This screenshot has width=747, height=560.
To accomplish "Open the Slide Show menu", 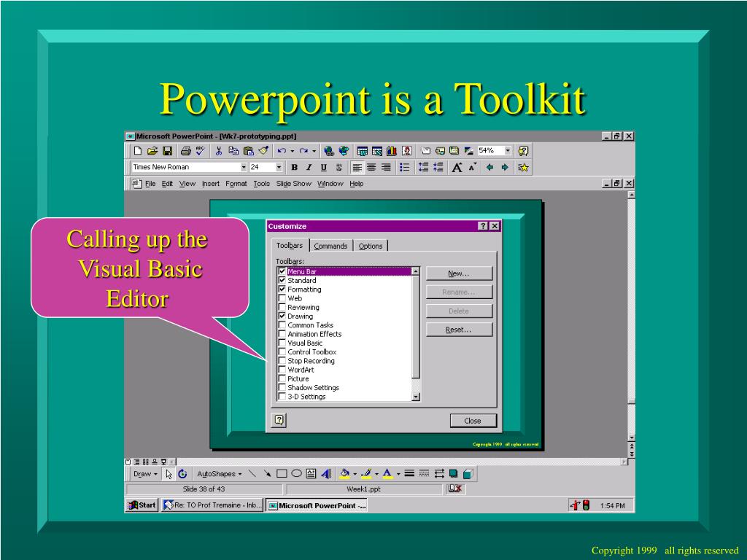I will [x=293, y=184].
